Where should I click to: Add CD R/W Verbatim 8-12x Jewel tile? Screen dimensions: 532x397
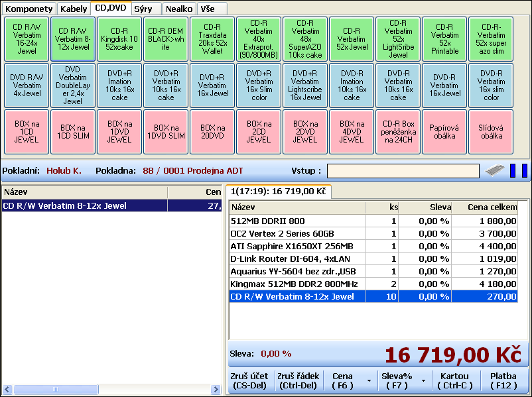73,39
